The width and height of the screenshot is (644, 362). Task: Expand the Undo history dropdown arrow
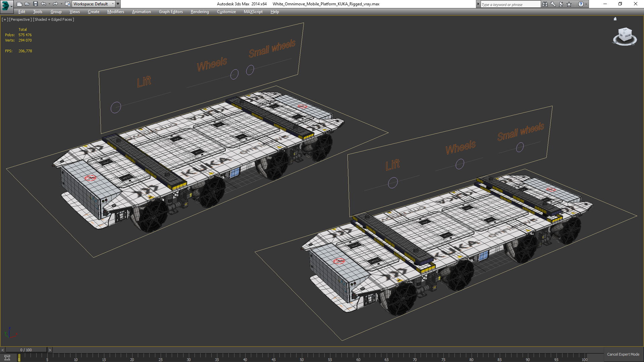tap(49, 4)
